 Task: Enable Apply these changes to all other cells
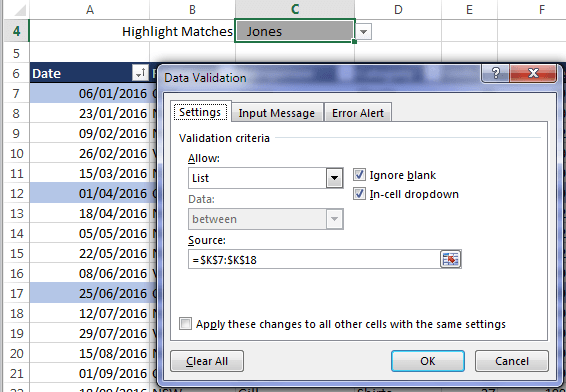tap(185, 324)
